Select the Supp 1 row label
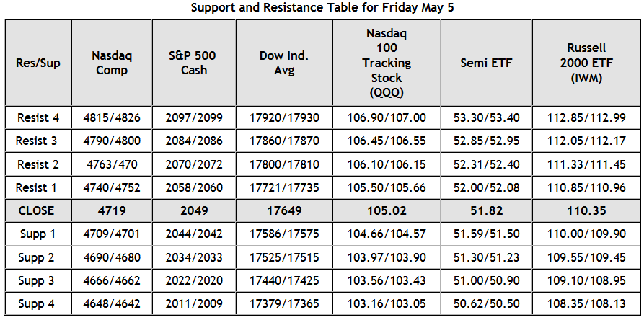Image resolution: width=644 pixels, height=320 pixels. 38,234
